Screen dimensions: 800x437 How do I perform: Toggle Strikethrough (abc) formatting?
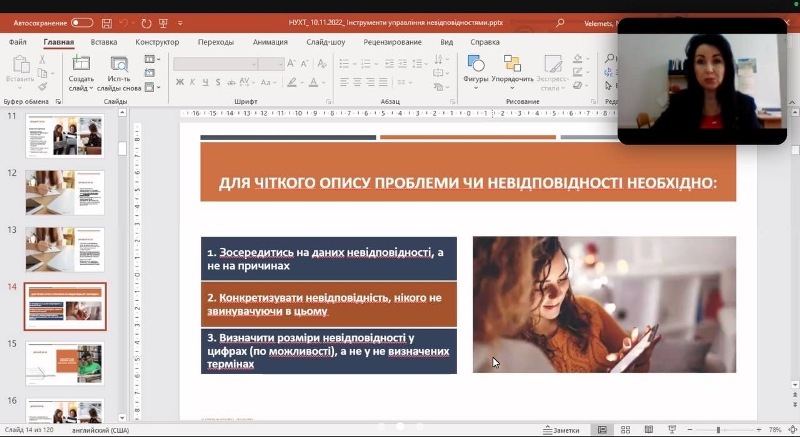tap(231, 82)
